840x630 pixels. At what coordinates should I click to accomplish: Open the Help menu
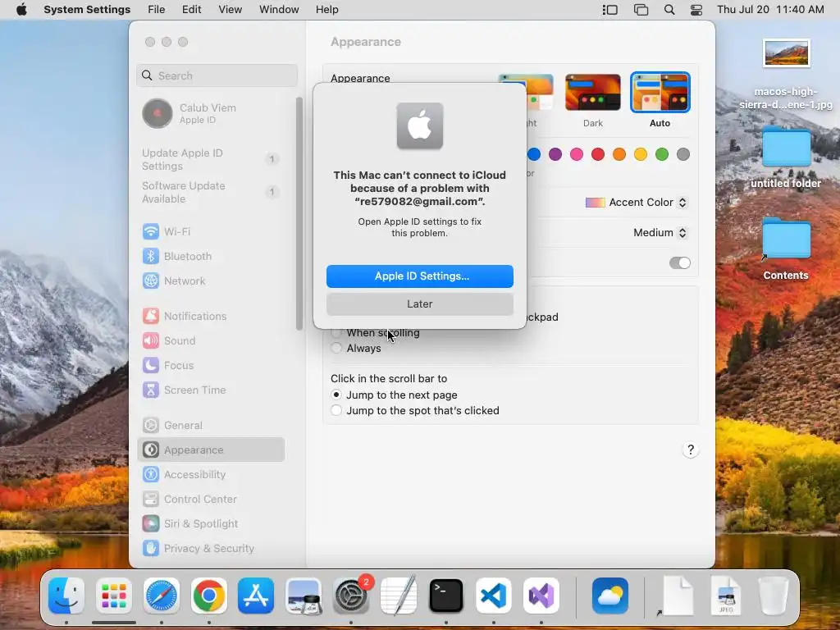[x=326, y=10]
